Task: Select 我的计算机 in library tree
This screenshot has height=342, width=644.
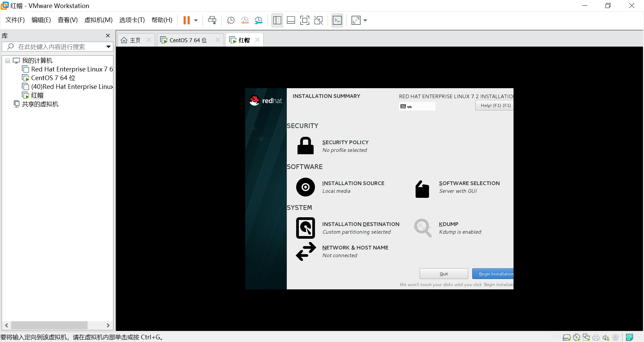Action: pyautogui.click(x=37, y=61)
